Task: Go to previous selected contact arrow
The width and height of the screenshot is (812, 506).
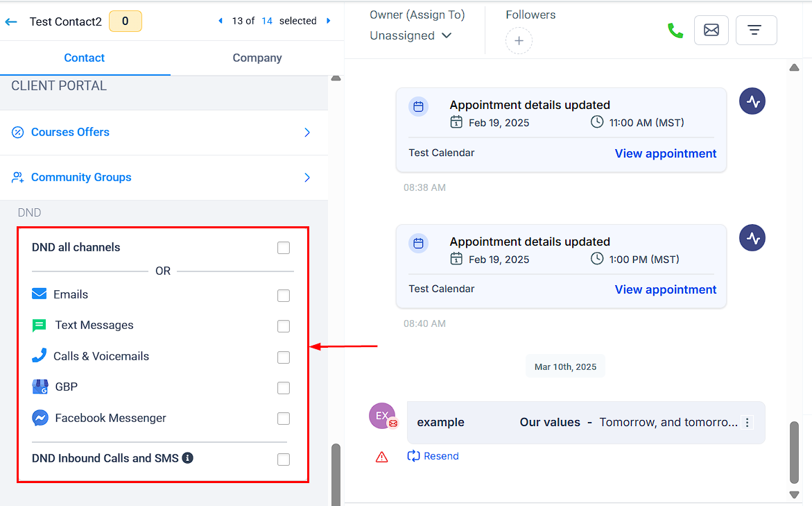Action: coord(221,21)
